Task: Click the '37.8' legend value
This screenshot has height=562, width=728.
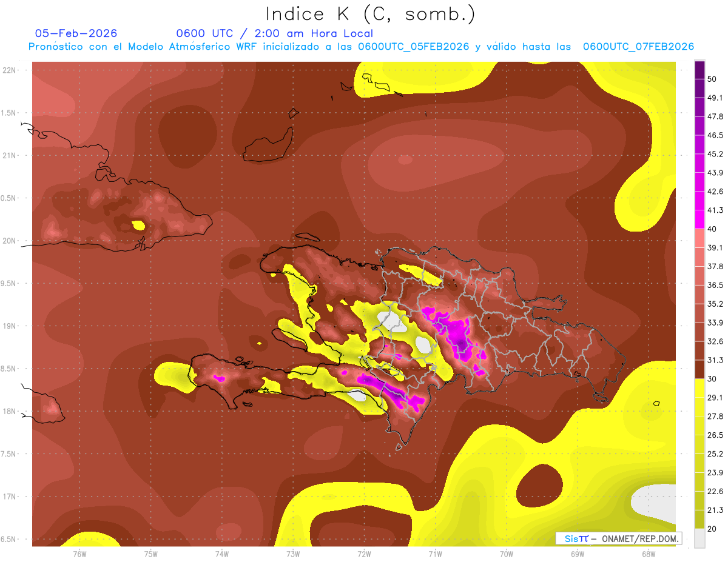Action: 715,267
